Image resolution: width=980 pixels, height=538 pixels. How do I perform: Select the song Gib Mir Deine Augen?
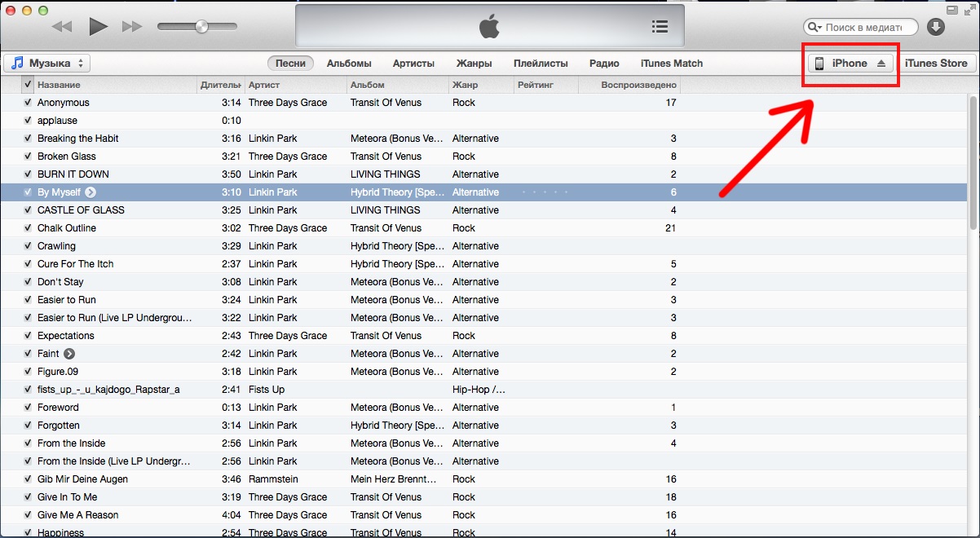82,479
